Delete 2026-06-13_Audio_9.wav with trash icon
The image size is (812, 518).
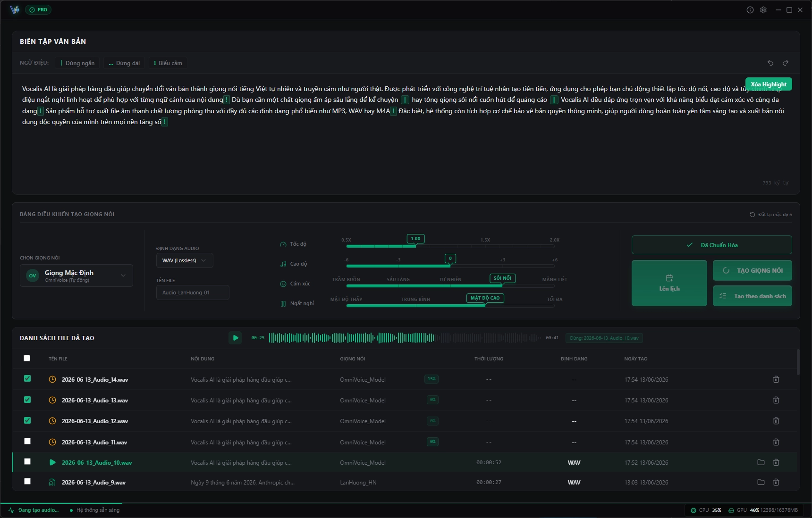[776, 482]
